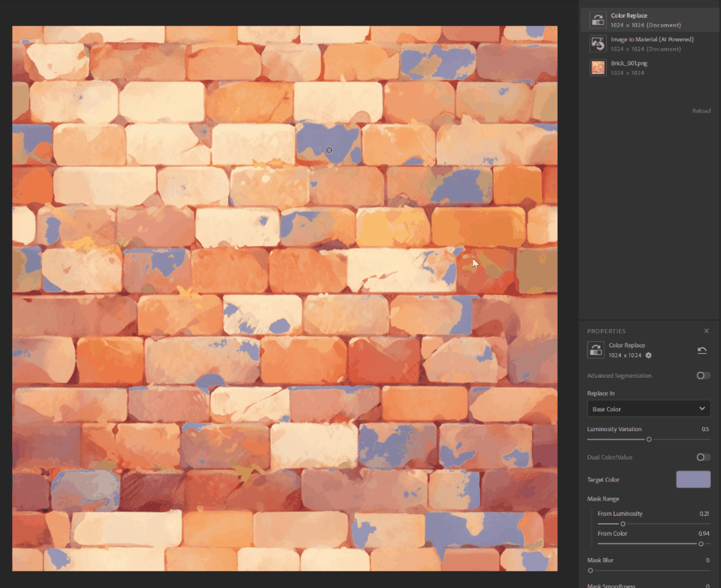Toggle Advanced Segmentation switch
The height and width of the screenshot is (588, 721).
[703, 376]
